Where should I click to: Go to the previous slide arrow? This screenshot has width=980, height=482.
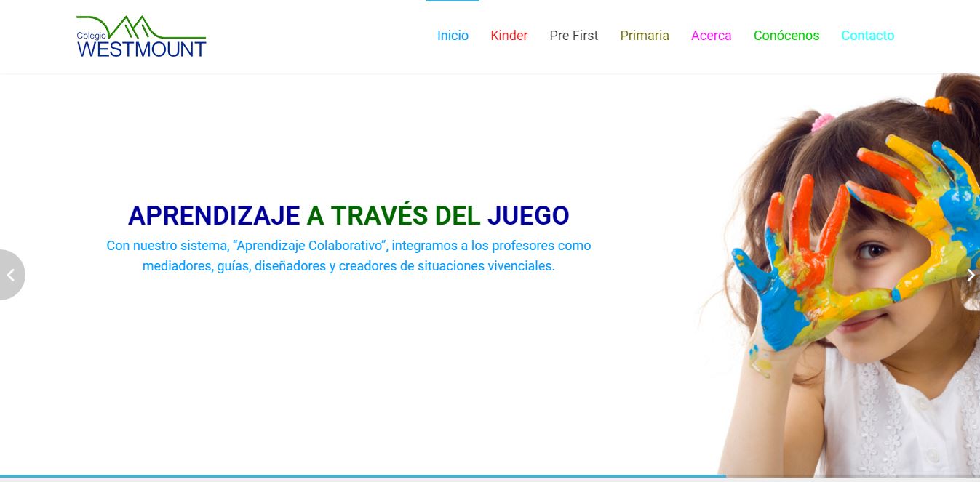click(x=11, y=275)
